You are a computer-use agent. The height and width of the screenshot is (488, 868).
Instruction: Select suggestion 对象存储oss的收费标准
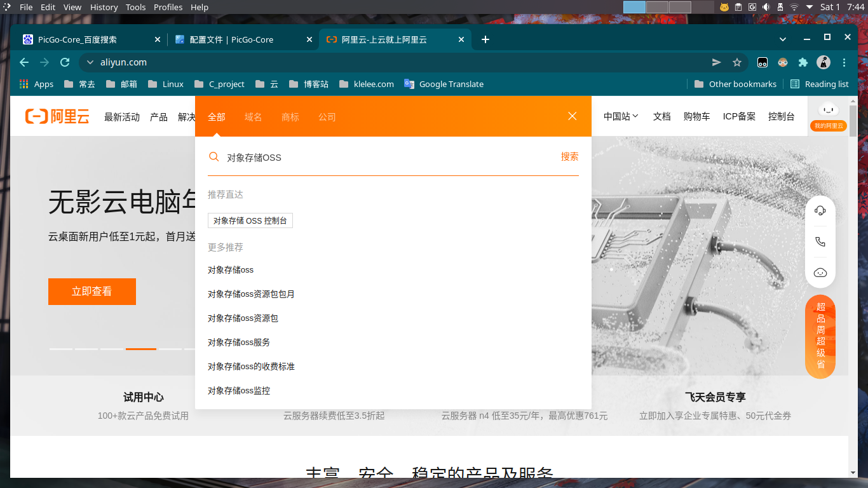tap(251, 367)
